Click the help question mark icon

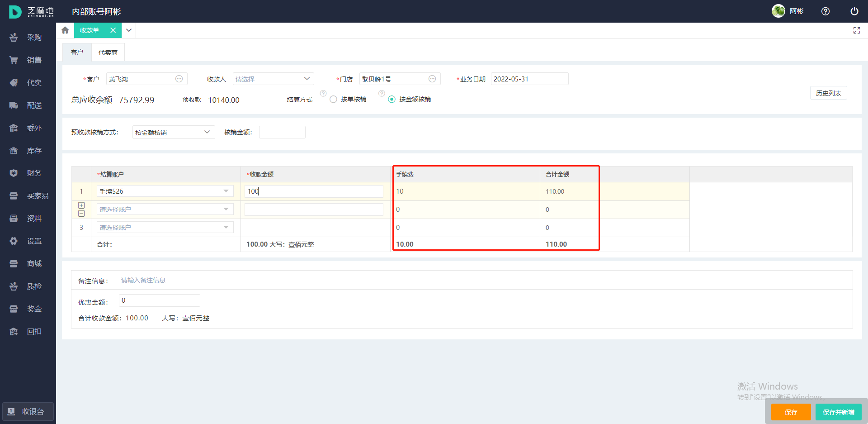click(826, 11)
